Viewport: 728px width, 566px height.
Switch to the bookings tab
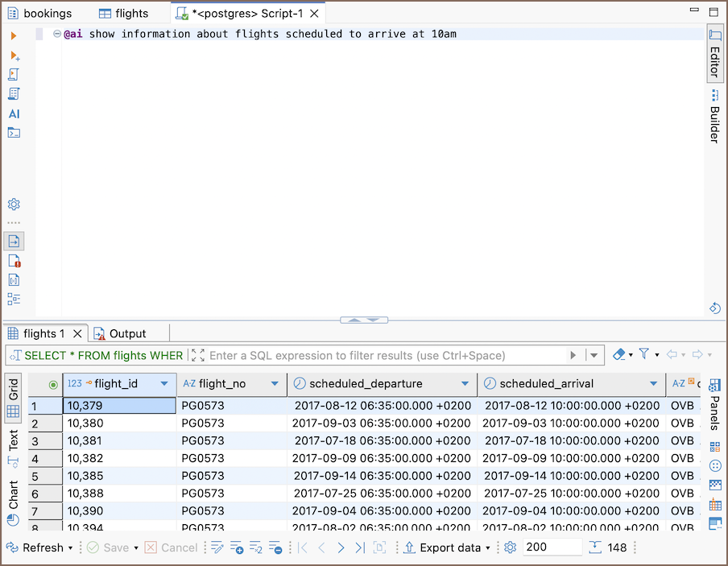(47, 13)
